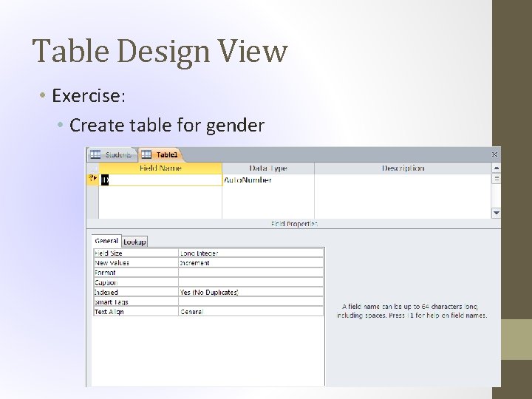Viewport: 532px width, 399px height.
Task: Click the Create table for gender bullet
Action: coord(166,125)
